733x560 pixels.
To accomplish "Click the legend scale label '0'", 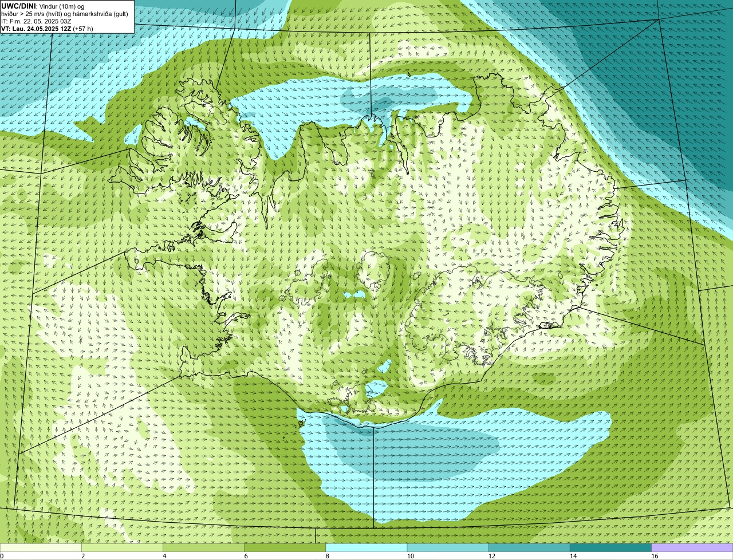I will click(x=2, y=556).
